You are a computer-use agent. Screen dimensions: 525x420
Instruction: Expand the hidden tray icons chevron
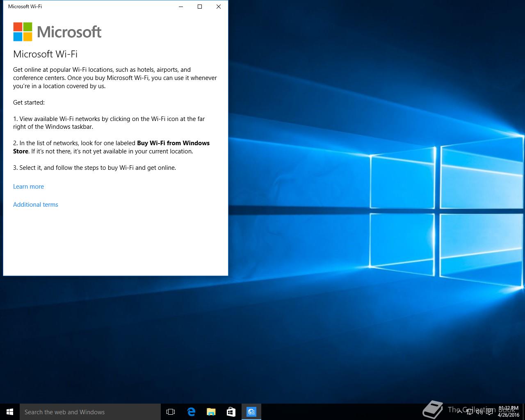click(459, 412)
